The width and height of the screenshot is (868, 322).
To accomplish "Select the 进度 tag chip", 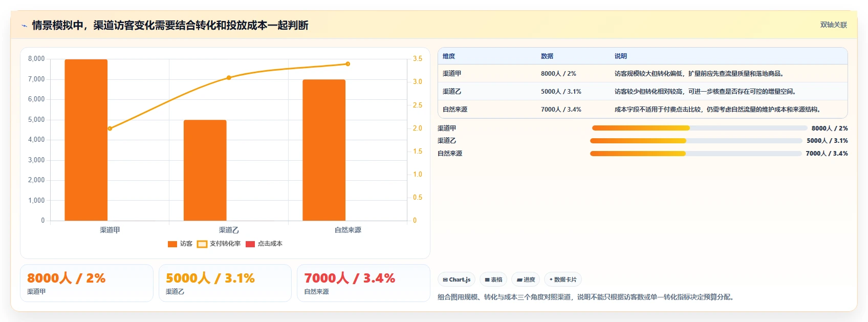I will pyautogui.click(x=526, y=280).
